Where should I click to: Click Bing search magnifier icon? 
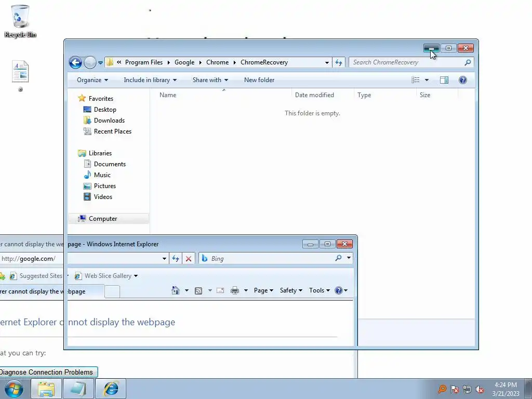tap(338, 258)
